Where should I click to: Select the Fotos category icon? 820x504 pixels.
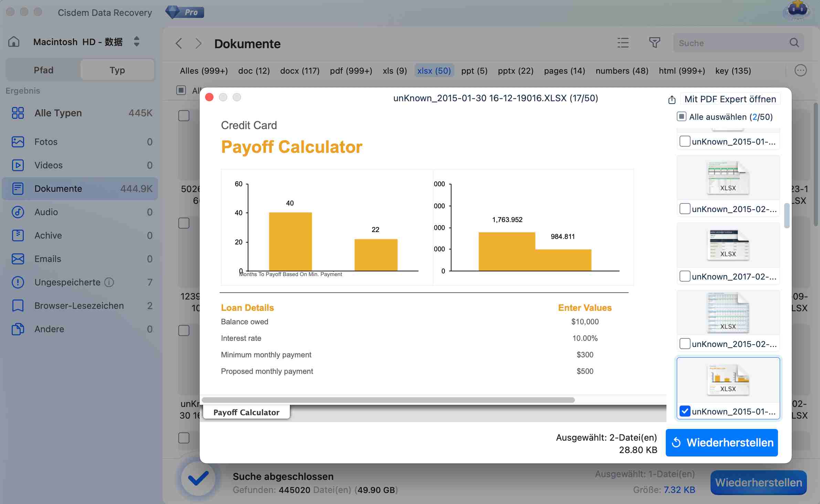pyautogui.click(x=18, y=142)
